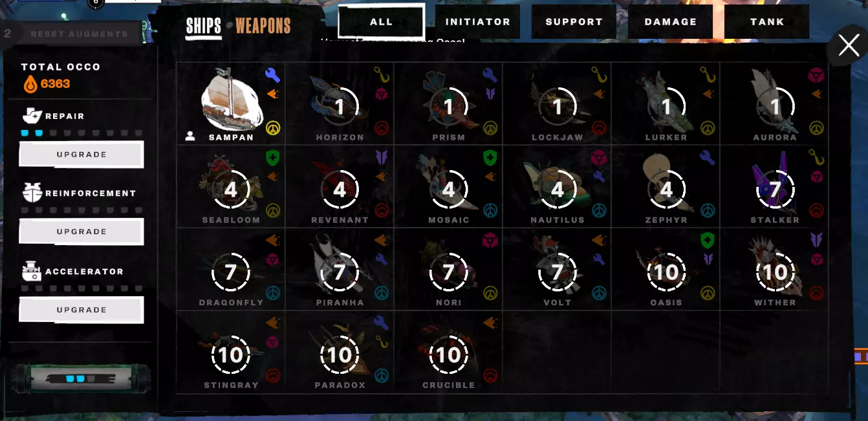Click the pink cube icon on Nautilus

pyautogui.click(x=599, y=158)
